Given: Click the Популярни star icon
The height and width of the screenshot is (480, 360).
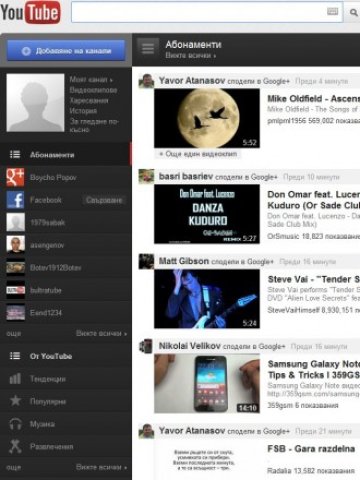Looking at the screenshot, I should coord(15,401).
